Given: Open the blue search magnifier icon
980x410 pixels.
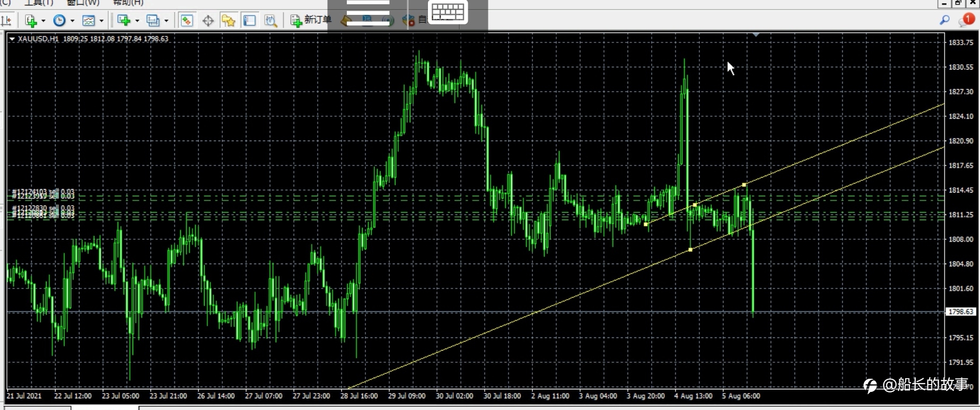Looking at the screenshot, I should click(x=944, y=20).
